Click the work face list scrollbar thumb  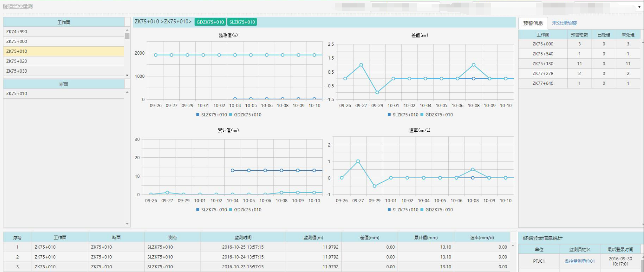(127, 36)
